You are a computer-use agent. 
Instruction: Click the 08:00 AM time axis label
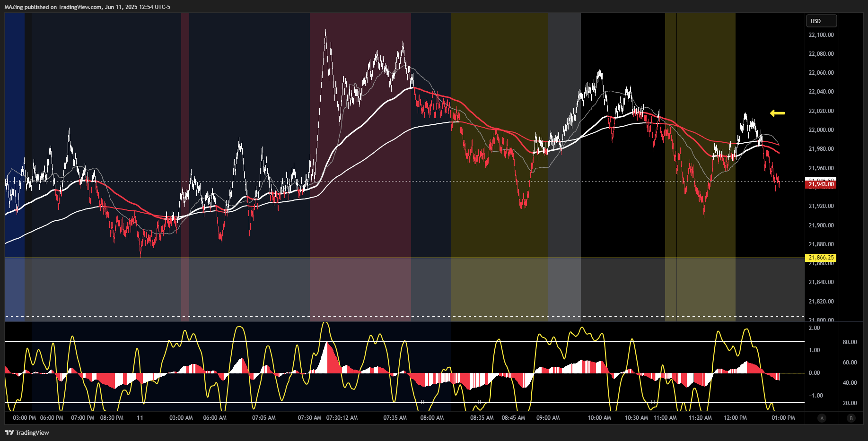coord(432,418)
